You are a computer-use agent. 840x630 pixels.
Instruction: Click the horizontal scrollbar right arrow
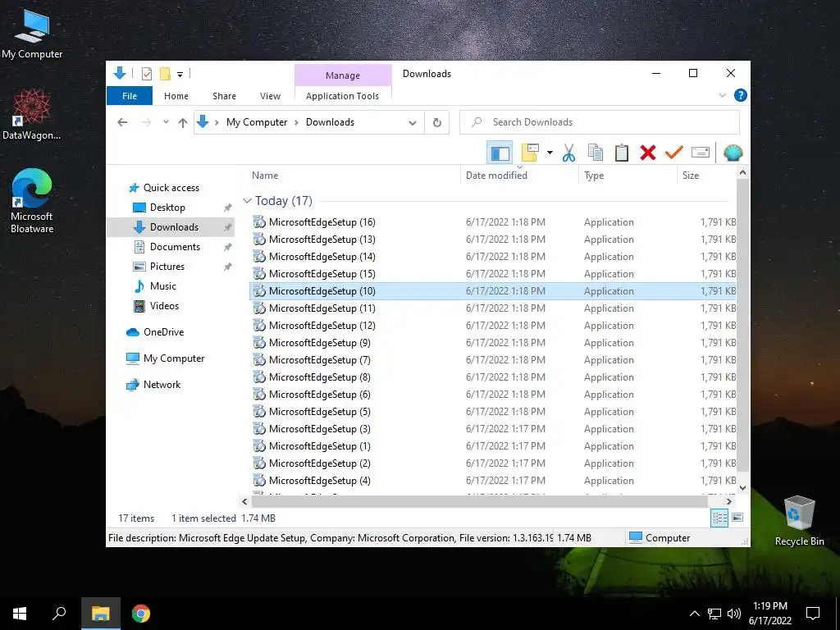tap(728, 501)
